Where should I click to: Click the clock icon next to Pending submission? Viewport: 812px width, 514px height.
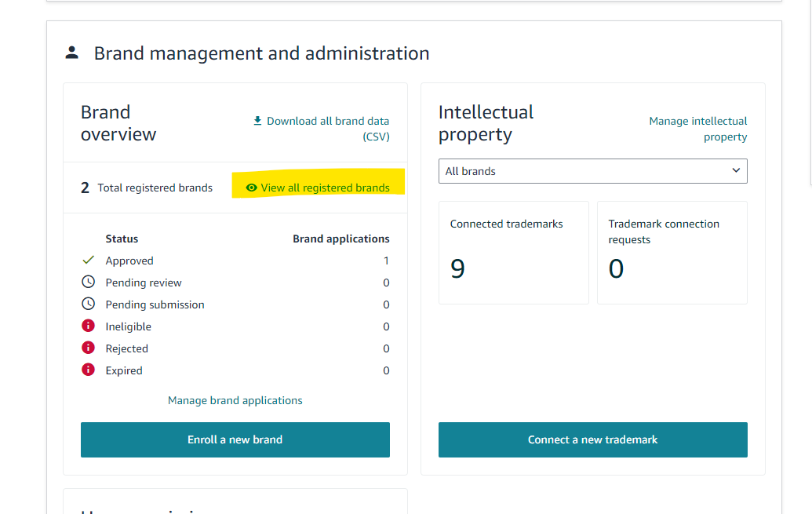(88, 304)
